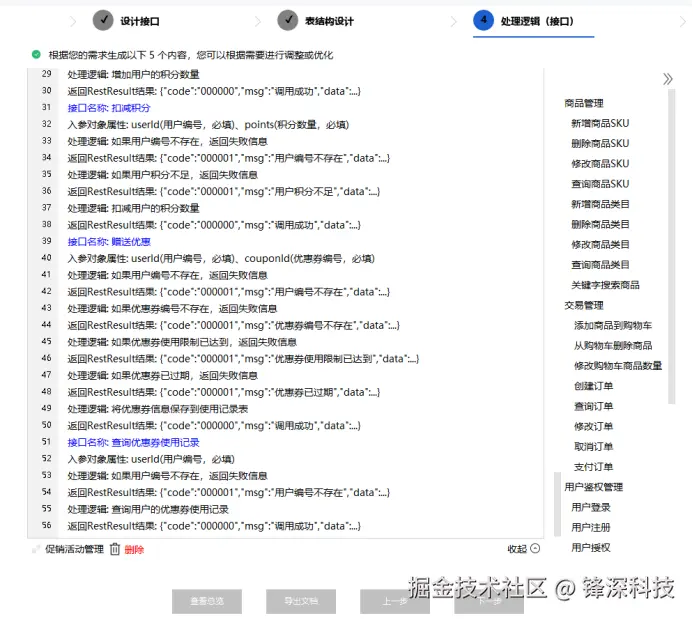Click 收起 to collapse the editor
The height and width of the screenshot is (619, 693).
click(517, 549)
